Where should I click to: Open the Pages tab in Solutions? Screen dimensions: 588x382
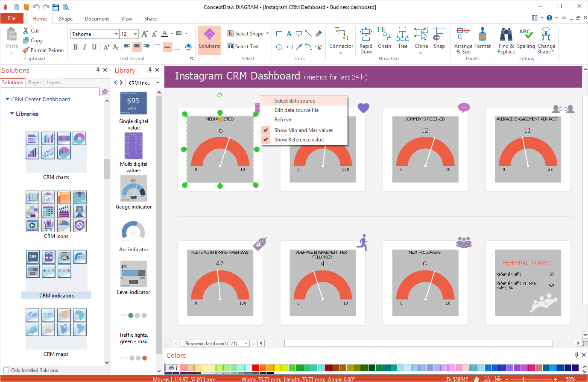(35, 82)
